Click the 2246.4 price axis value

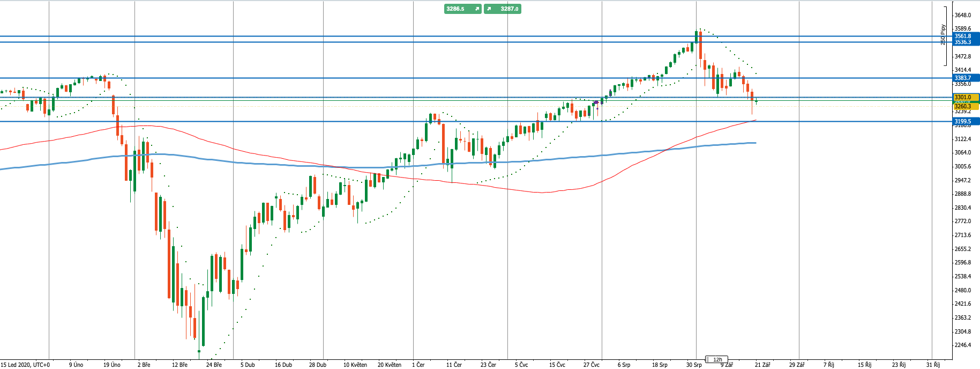(963, 345)
